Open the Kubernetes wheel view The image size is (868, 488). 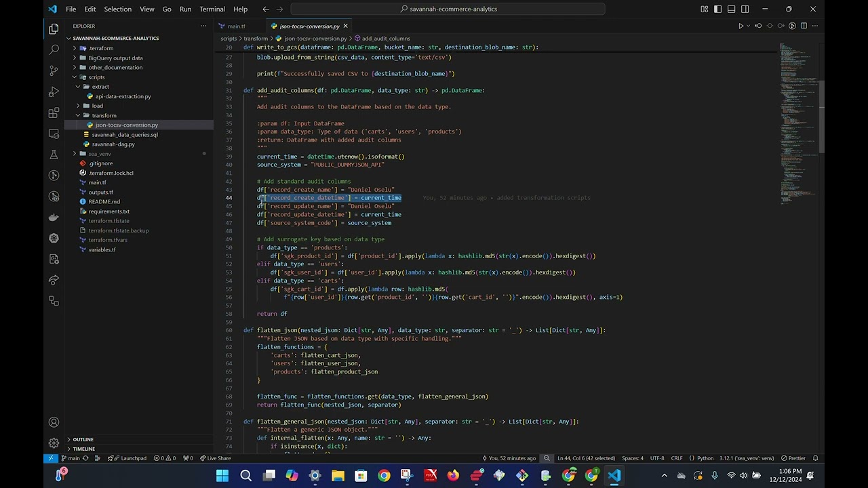click(54, 239)
